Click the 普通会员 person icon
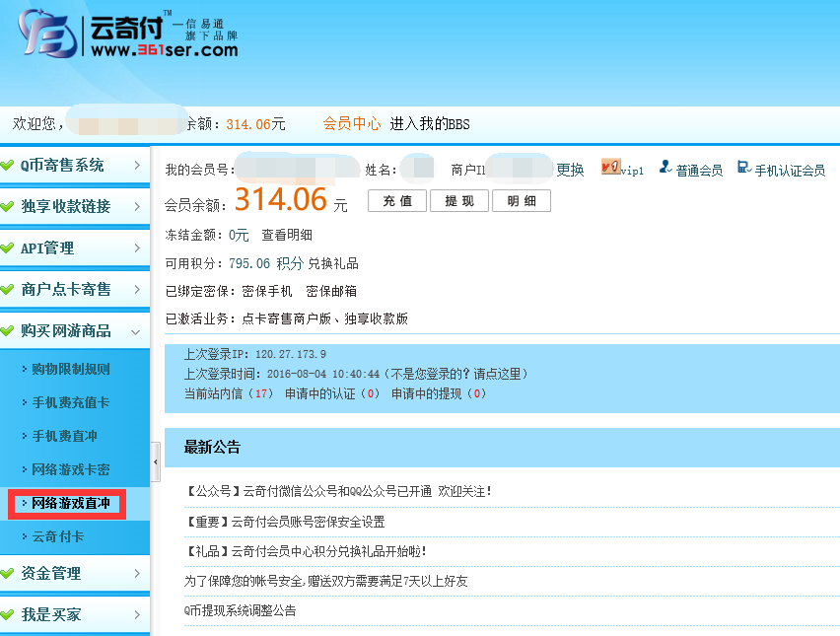 click(665, 168)
